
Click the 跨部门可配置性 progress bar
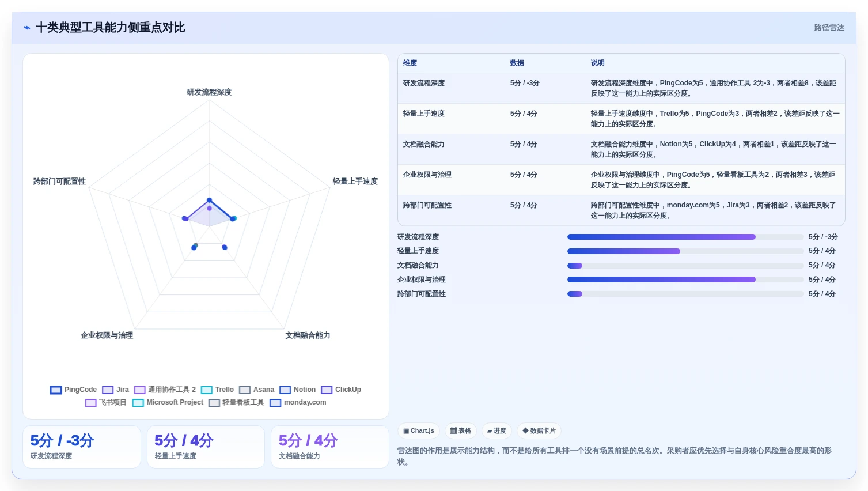(x=685, y=294)
